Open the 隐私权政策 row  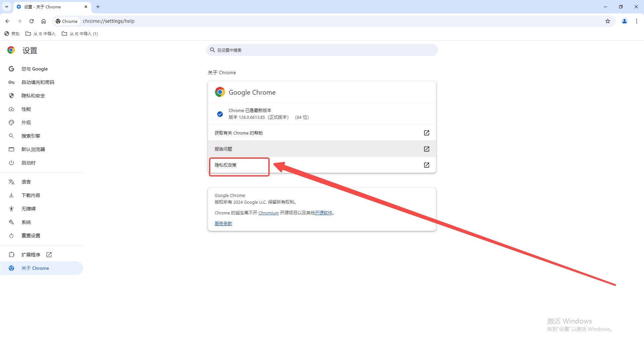[x=322, y=165]
